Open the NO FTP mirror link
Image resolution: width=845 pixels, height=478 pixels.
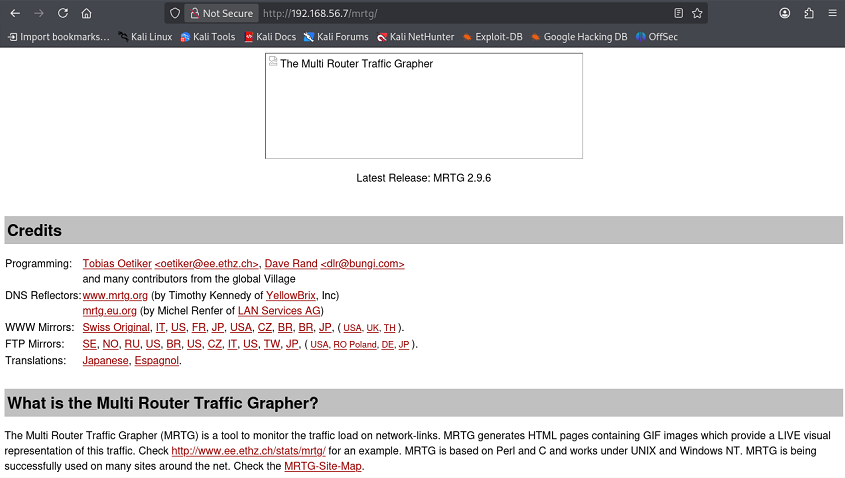(110, 344)
